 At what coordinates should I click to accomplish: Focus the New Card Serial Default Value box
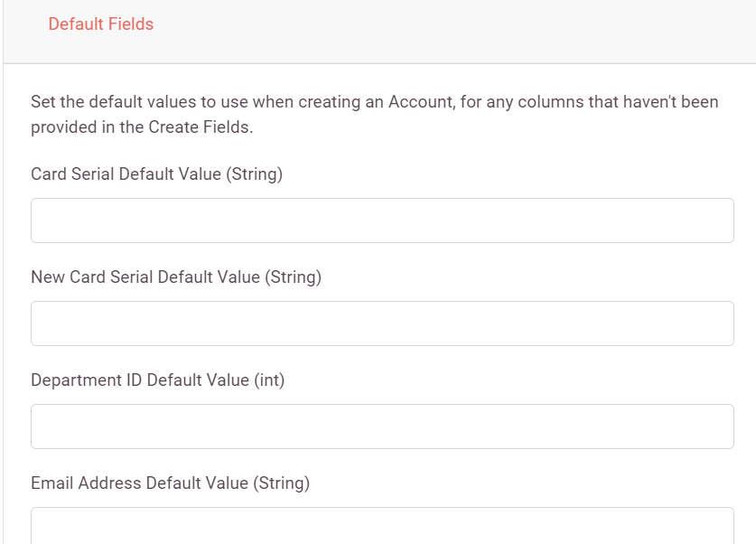[x=382, y=324]
